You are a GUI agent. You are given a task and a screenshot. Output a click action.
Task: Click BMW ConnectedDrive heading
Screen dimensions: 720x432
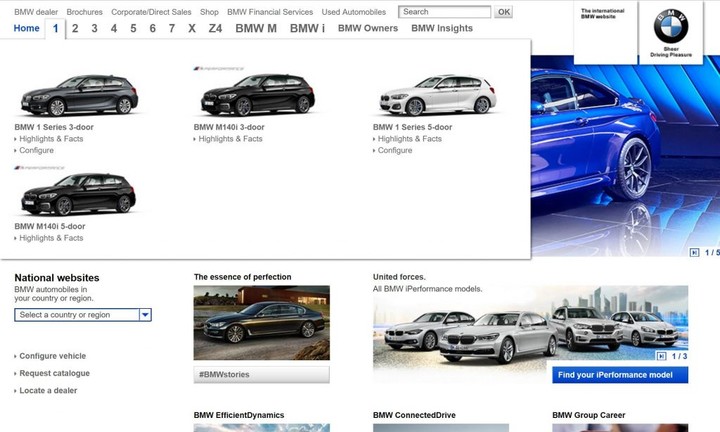(414, 415)
